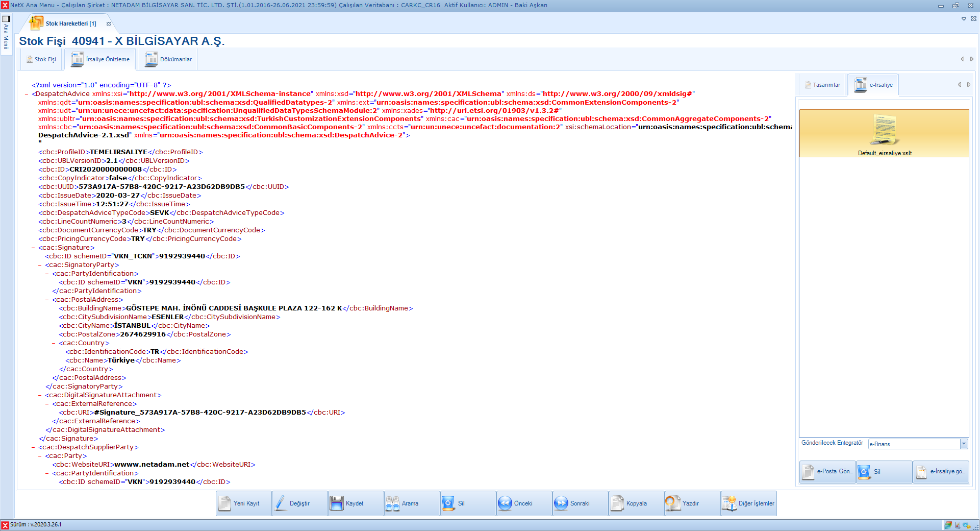
Task: Open the Dökümanlar tab
Action: pos(168,59)
